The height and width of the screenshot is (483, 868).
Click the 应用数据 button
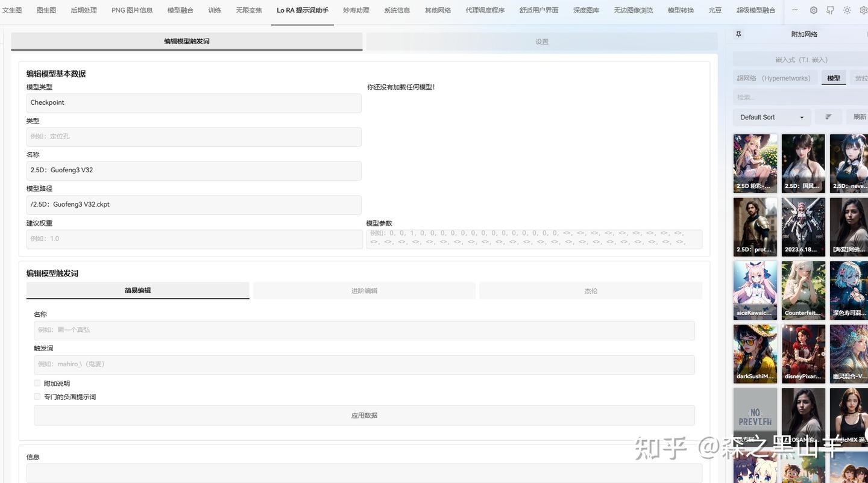[x=364, y=416]
